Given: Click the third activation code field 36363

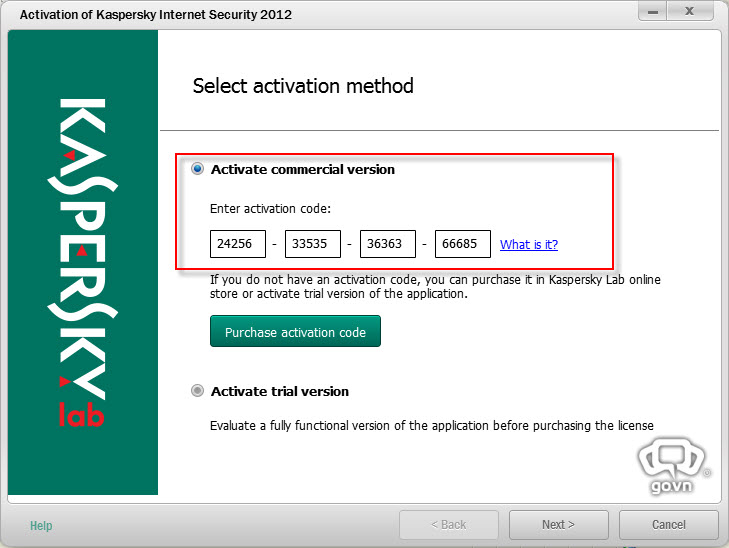Looking at the screenshot, I should 388,244.
